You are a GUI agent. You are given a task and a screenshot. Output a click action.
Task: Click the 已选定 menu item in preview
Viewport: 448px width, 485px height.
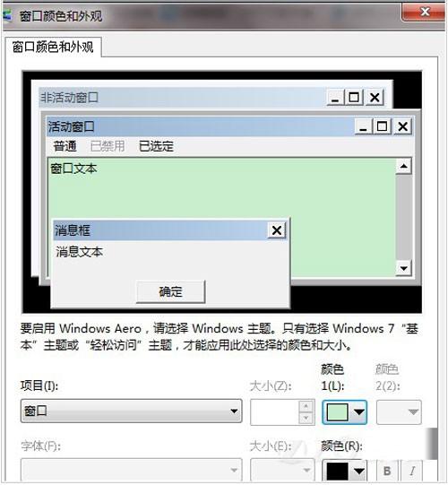pyautogui.click(x=156, y=146)
